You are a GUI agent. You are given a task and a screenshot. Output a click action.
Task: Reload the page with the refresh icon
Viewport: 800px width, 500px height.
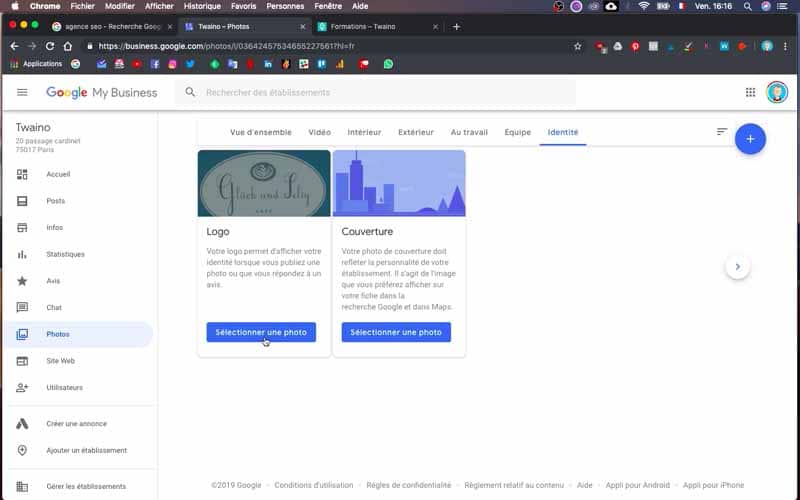49,46
